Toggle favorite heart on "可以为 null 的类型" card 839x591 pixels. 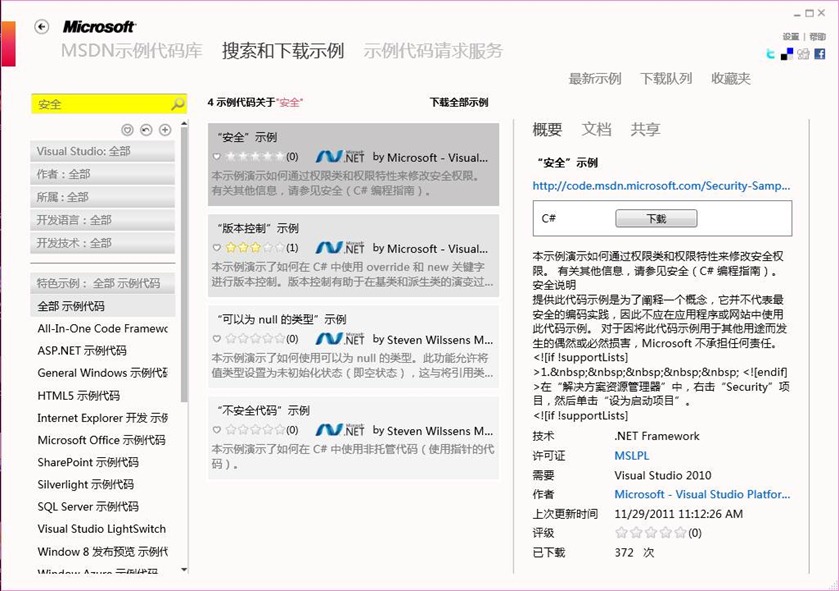click(x=217, y=339)
